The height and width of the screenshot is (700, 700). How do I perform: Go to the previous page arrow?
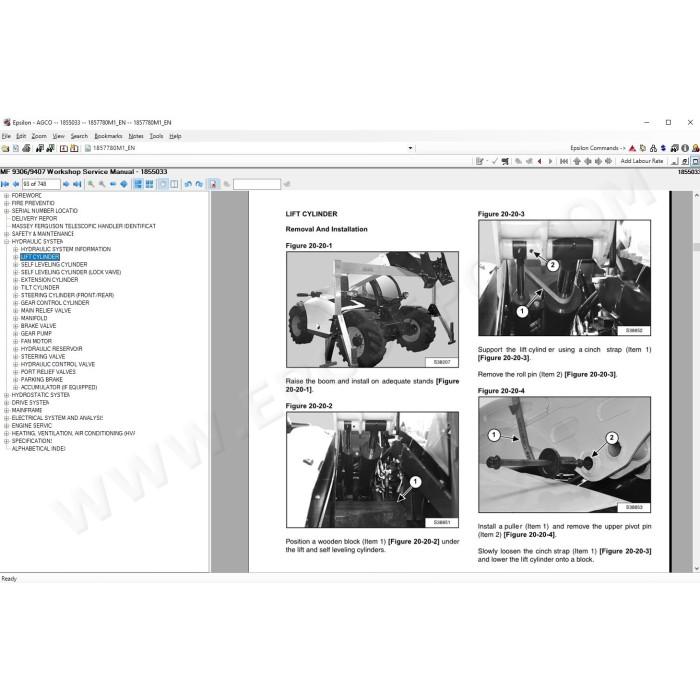[16, 184]
